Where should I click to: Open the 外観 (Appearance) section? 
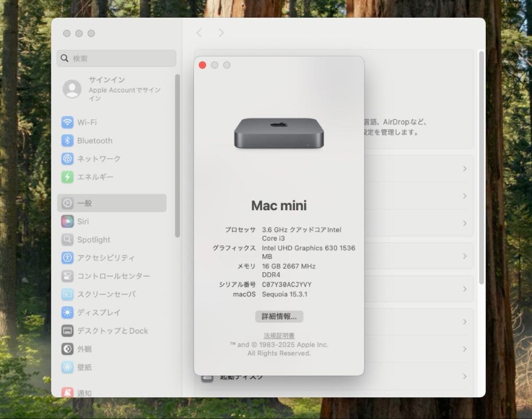coord(67,349)
